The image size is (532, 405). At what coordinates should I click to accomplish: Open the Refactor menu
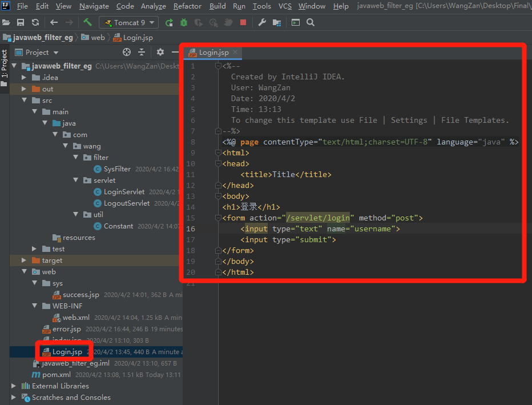coord(187,6)
